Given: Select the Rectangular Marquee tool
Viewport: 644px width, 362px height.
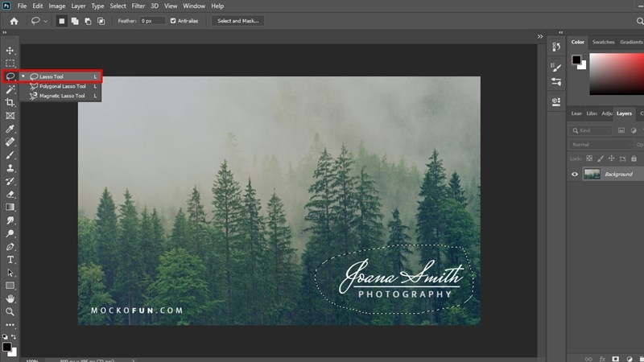Looking at the screenshot, I should click(x=10, y=64).
